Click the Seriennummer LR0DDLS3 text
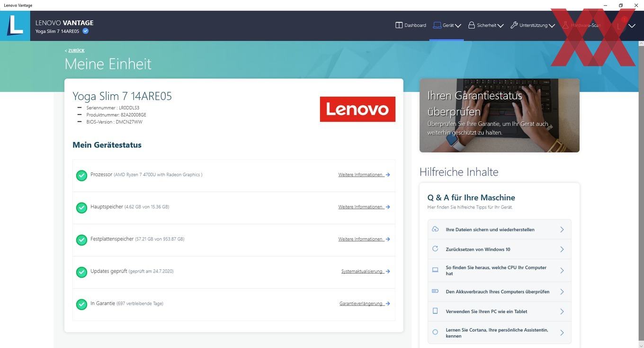The height and width of the screenshot is (348, 644). 113,108
